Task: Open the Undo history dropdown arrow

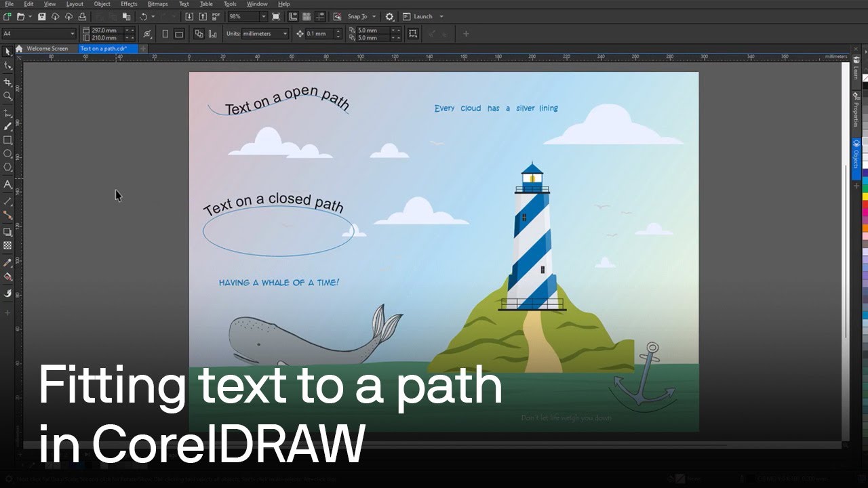Action: pos(153,16)
